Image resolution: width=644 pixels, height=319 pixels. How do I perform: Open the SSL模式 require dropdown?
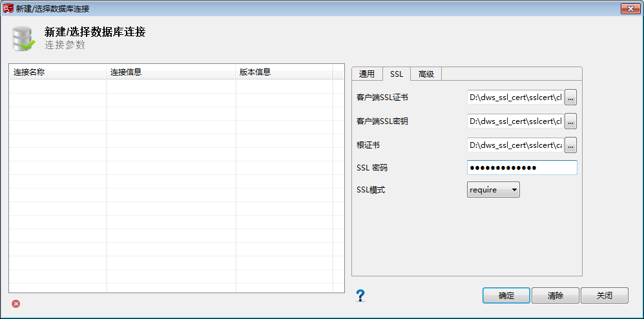click(493, 190)
